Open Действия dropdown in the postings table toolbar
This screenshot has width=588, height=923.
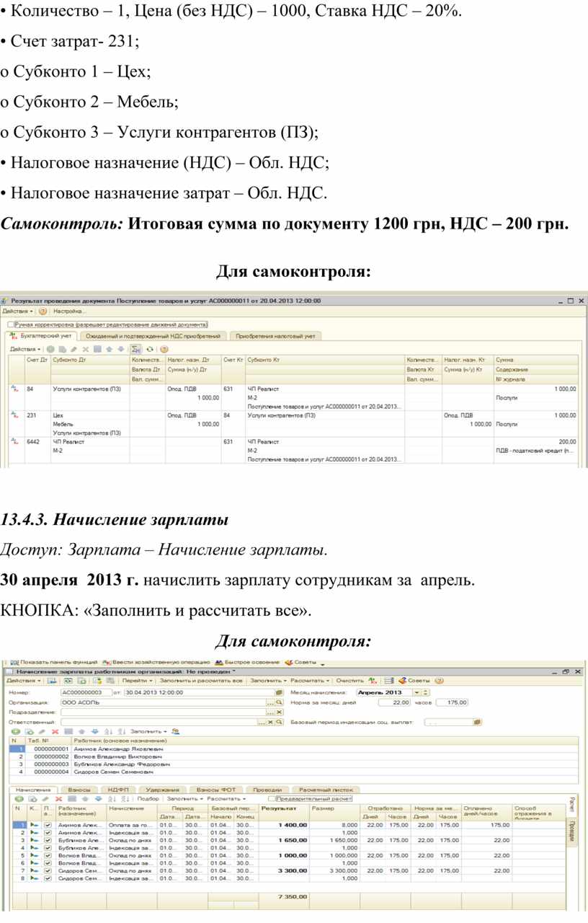click(x=25, y=349)
